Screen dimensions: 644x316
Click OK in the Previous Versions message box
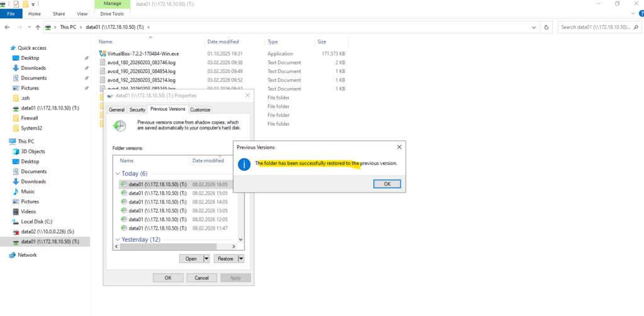(x=387, y=184)
